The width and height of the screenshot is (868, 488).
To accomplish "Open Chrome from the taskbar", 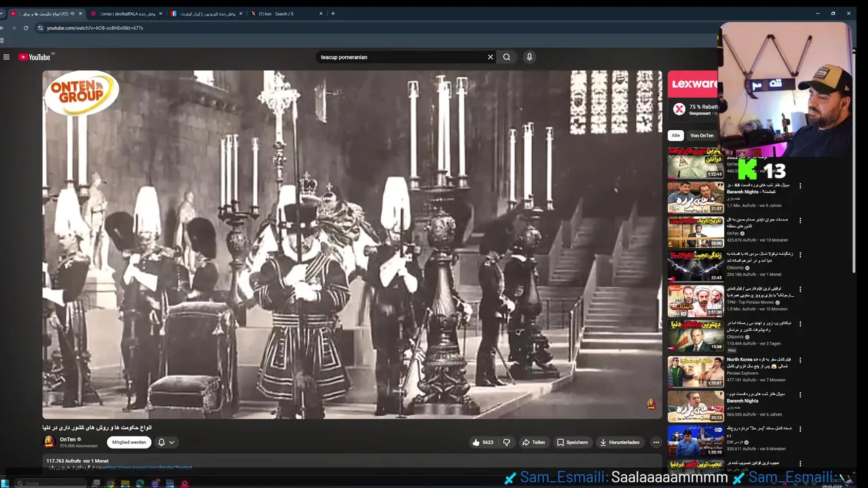I will [111, 483].
